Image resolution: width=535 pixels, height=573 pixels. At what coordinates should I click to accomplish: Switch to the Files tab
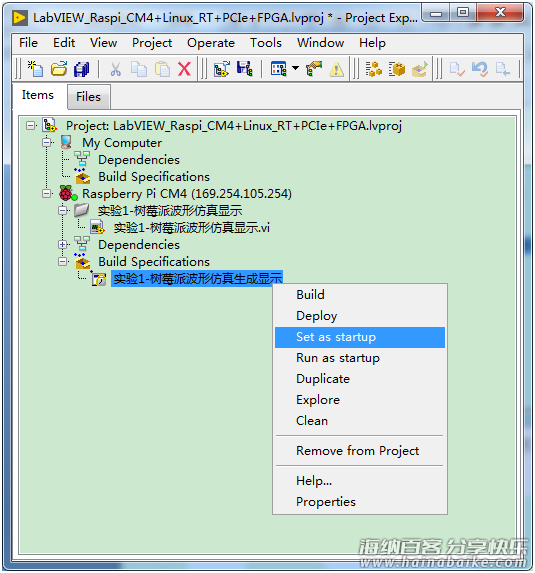click(x=88, y=97)
